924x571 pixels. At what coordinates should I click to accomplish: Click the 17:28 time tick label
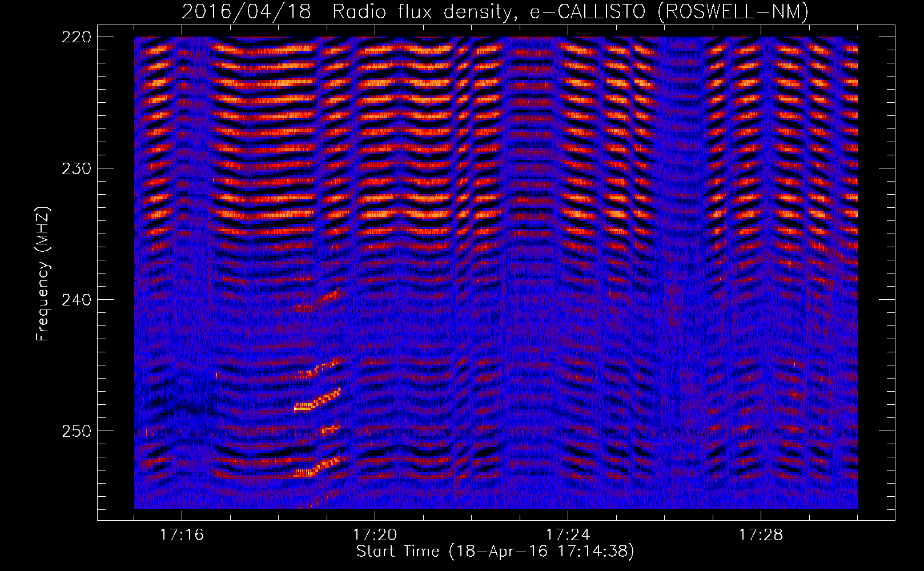point(761,535)
